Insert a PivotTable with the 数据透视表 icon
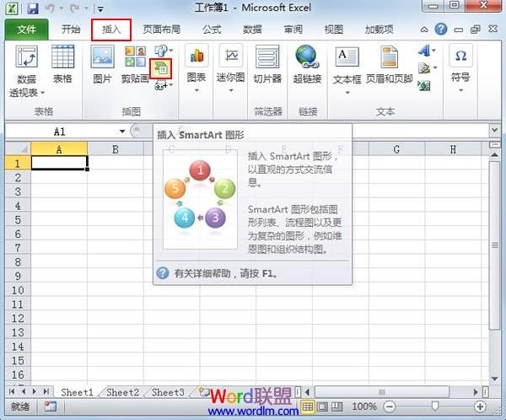Screen dimensions: 506x420 (x=26, y=57)
